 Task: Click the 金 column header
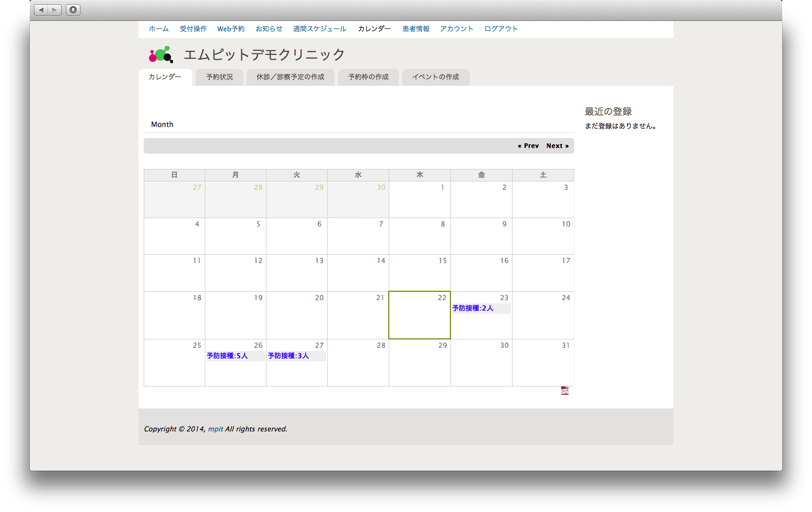click(481, 175)
